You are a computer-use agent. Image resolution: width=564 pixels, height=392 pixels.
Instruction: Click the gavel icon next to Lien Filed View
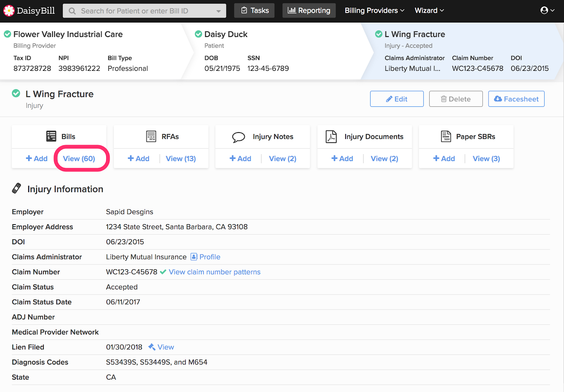tap(152, 347)
